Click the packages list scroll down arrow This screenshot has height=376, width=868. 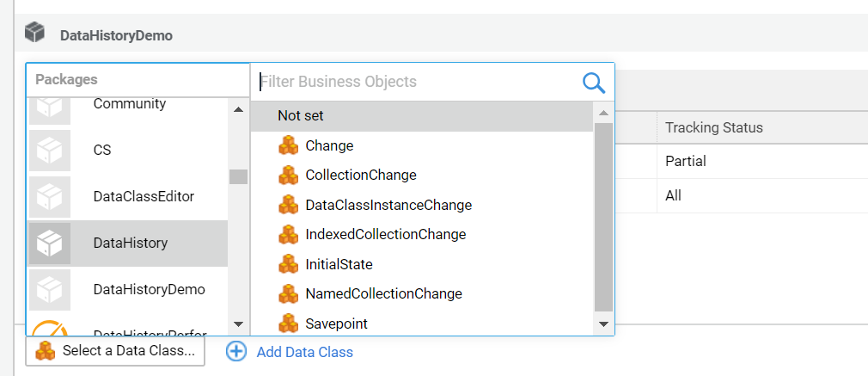pos(239,324)
